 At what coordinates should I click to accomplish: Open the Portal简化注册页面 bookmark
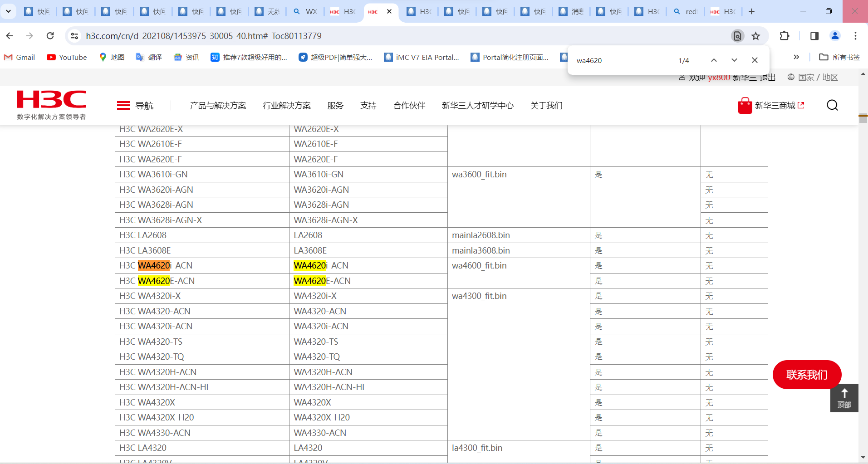click(510, 57)
